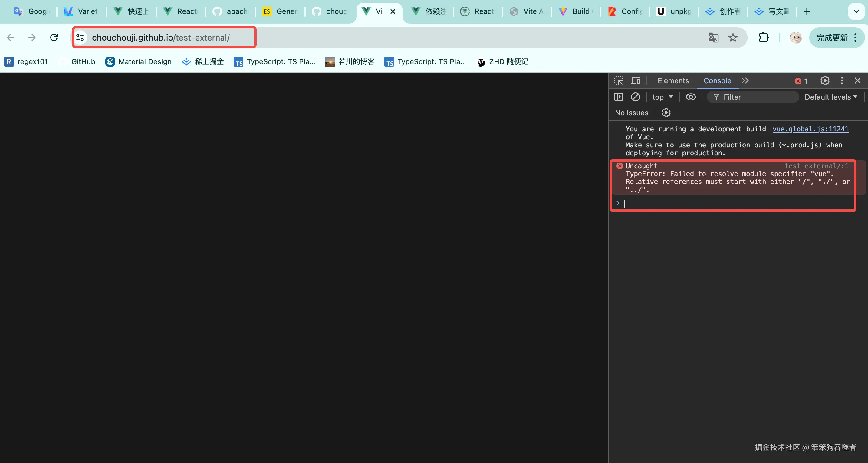Open the regex101 bookmark
This screenshot has width=868, height=463.
(26, 62)
